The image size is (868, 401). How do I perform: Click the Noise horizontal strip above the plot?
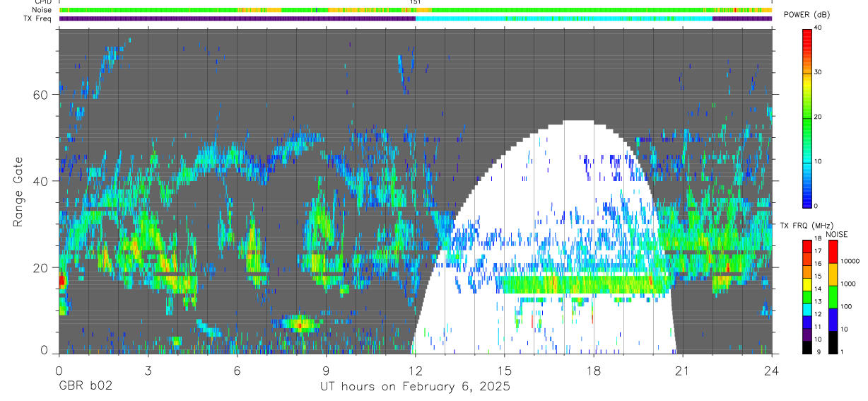pyautogui.click(x=416, y=10)
